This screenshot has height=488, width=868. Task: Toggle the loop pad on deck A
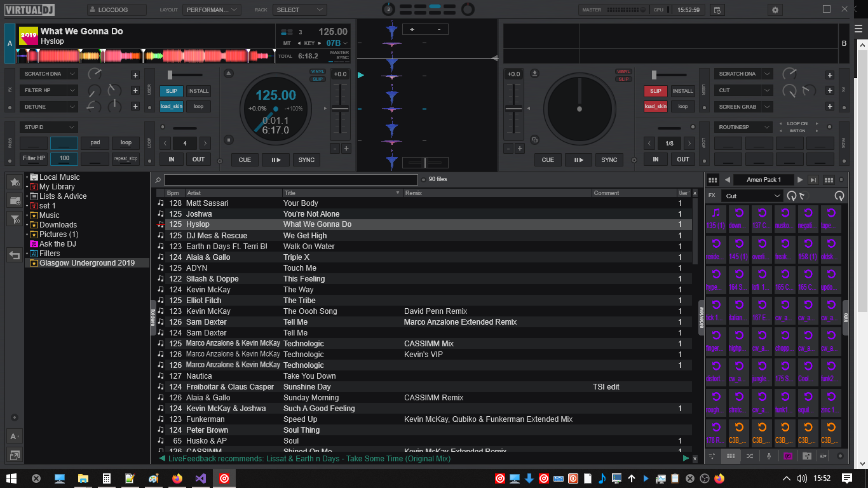click(x=126, y=143)
